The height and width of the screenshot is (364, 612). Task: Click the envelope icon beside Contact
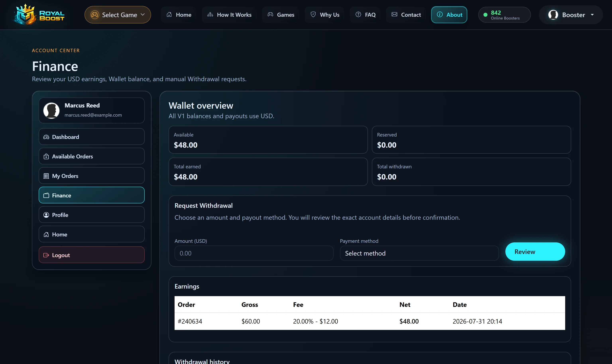(x=394, y=15)
